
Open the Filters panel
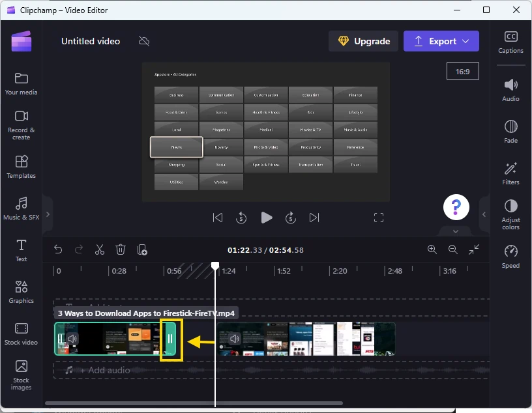point(510,174)
